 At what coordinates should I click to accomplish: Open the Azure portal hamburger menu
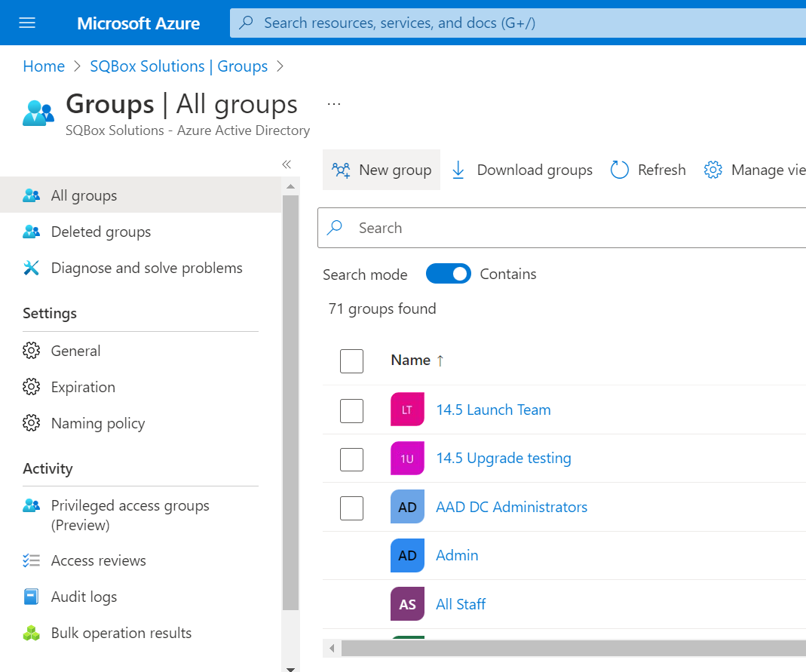click(26, 23)
